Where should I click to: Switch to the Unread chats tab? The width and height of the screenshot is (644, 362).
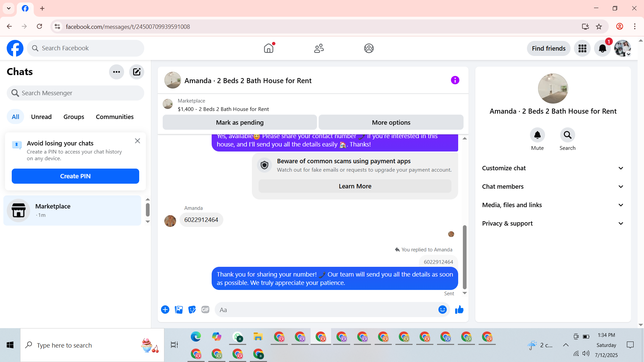click(x=41, y=117)
